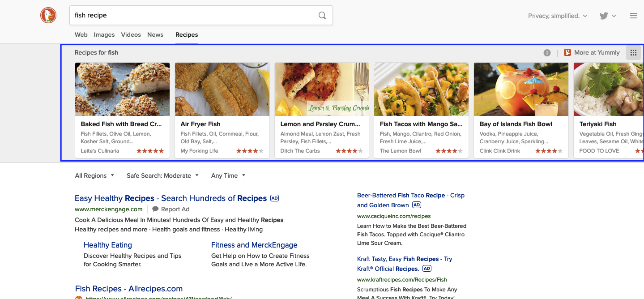Open Twitter via the bird icon
The width and height of the screenshot is (644, 299).
(x=604, y=15)
